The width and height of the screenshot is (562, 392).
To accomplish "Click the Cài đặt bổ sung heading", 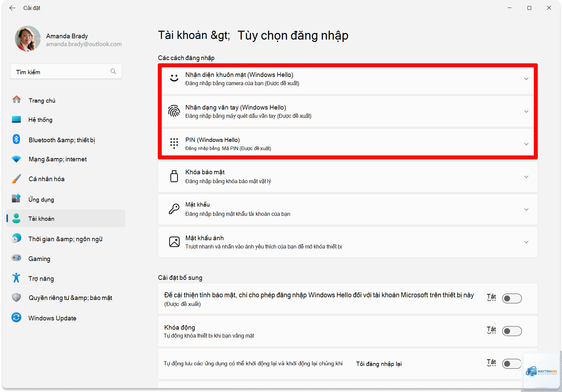I will [180, 278].
